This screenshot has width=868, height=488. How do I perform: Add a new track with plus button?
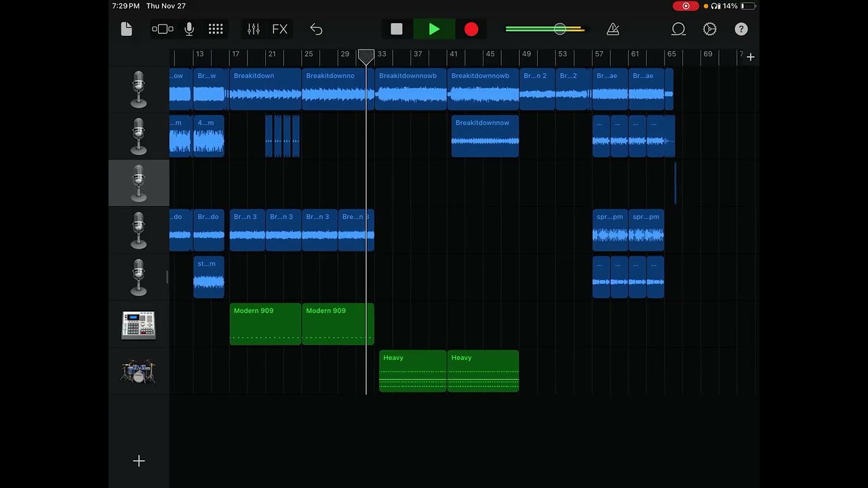tap(138, 461)
